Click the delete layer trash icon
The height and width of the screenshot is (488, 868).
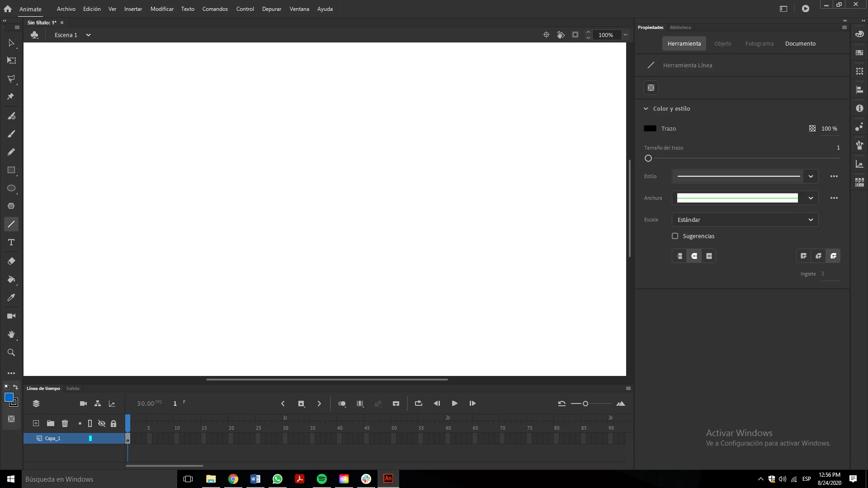(x=65, y=423)
